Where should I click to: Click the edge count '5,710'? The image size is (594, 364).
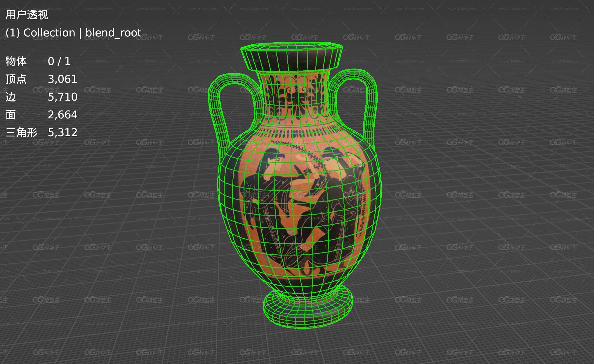coord(63,97)
